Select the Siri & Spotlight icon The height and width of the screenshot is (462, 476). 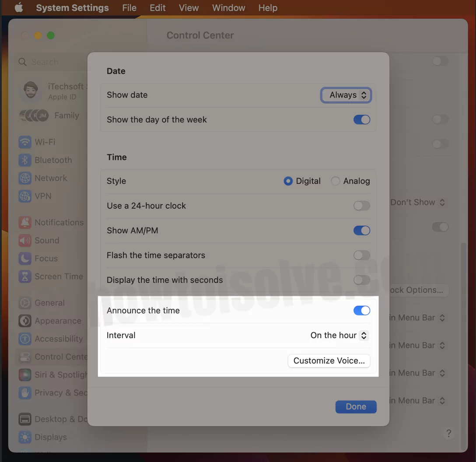coord(25,375)
